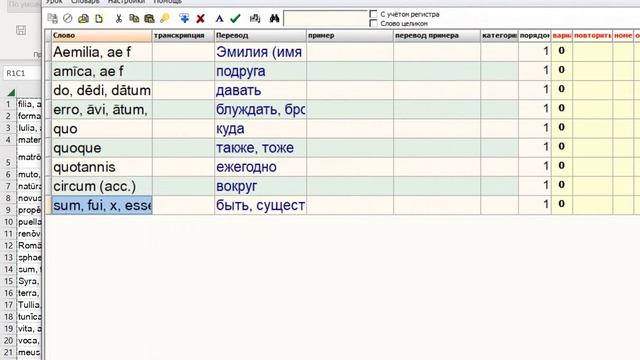Screen dimensions: 640x360
Task: Click translation cell 'вокруг'
Action: point(260,186)
